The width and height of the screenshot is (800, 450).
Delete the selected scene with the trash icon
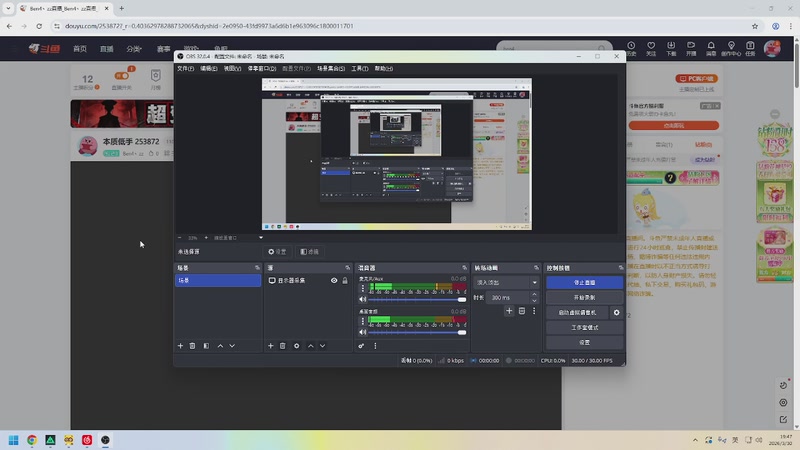click(x=192, y=346)
